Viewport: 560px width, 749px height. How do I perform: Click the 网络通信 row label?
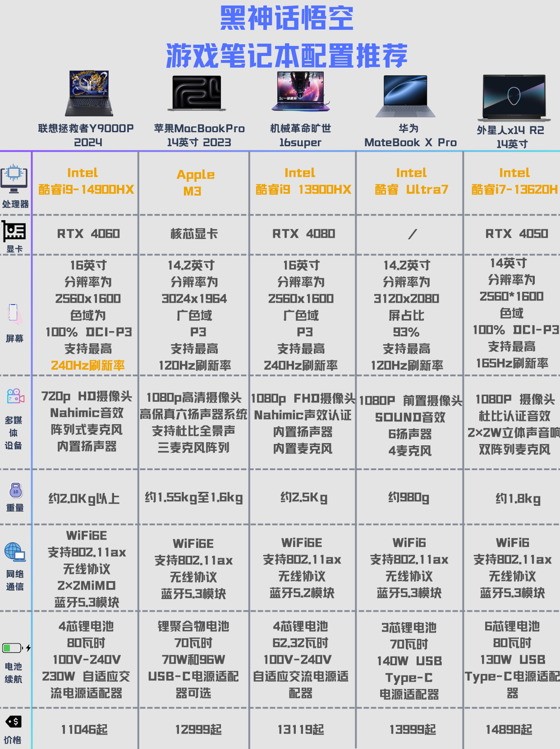15,580
